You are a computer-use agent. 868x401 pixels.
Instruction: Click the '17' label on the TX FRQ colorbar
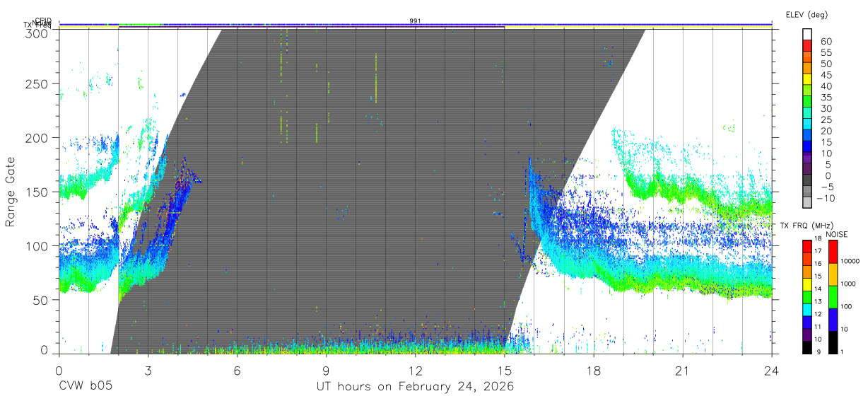[818, 251]
